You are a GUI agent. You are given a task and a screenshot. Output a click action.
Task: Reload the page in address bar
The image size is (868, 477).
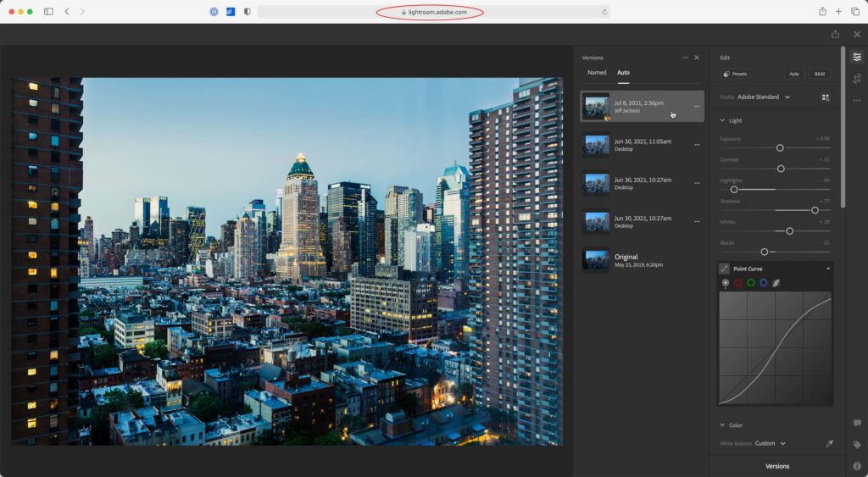[604, 12]
